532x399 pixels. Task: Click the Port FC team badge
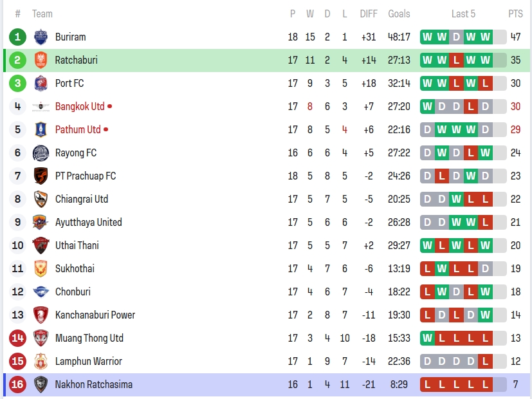(41, 83)
